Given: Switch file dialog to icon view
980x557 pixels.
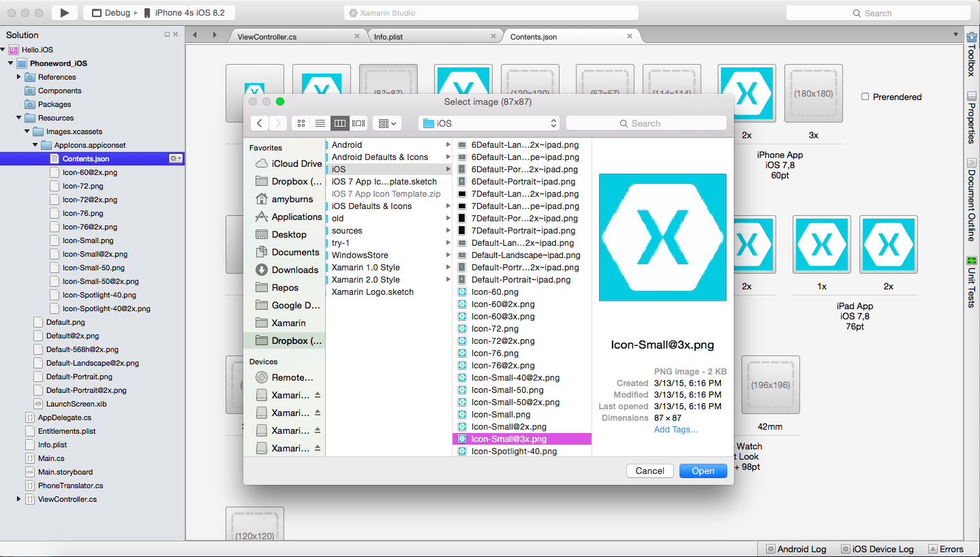Looking at the screenshot, I should tap(301, 123).
